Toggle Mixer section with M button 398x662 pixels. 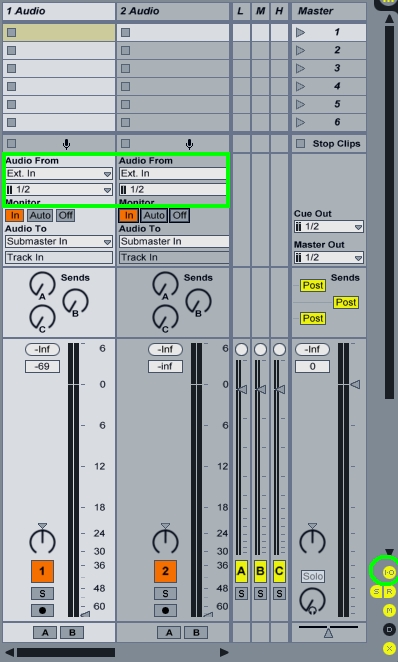tap(389, 610)
